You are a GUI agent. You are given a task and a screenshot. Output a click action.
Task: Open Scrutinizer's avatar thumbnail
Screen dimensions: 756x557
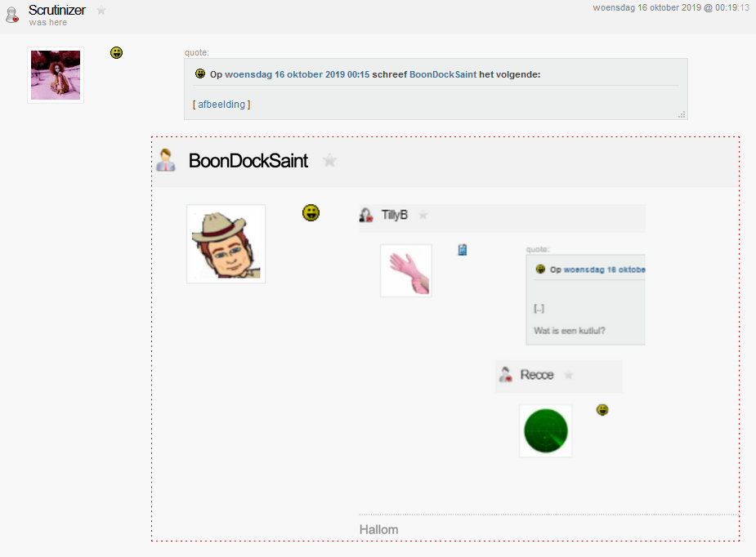click(56, 75)
